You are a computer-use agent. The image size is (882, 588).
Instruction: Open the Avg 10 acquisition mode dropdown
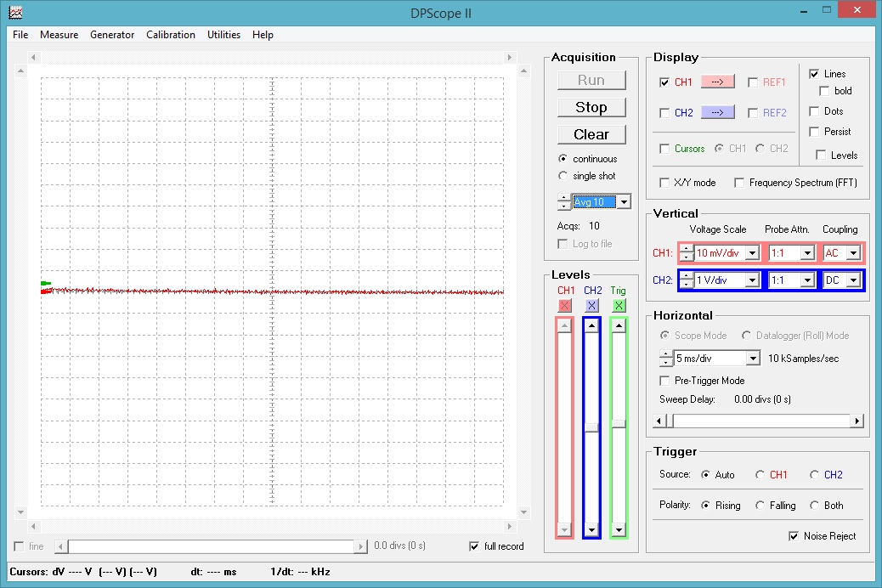coord(624,202)
